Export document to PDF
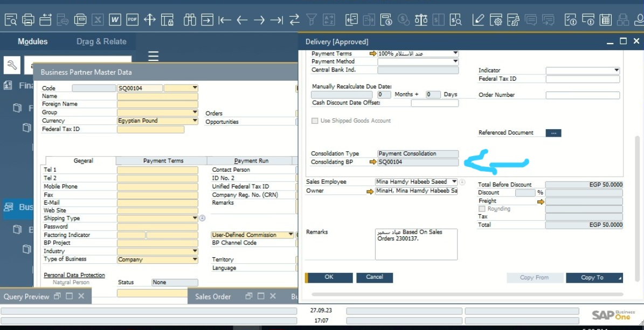 132,20
